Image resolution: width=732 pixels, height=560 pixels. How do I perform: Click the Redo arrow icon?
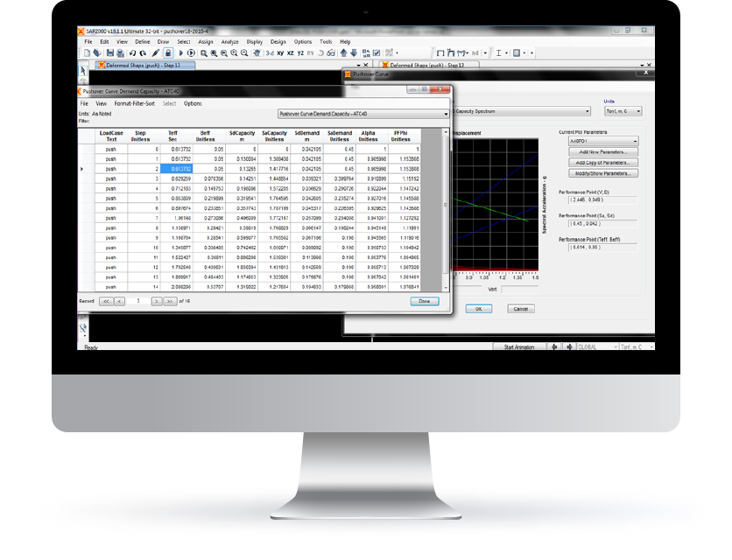144,53
